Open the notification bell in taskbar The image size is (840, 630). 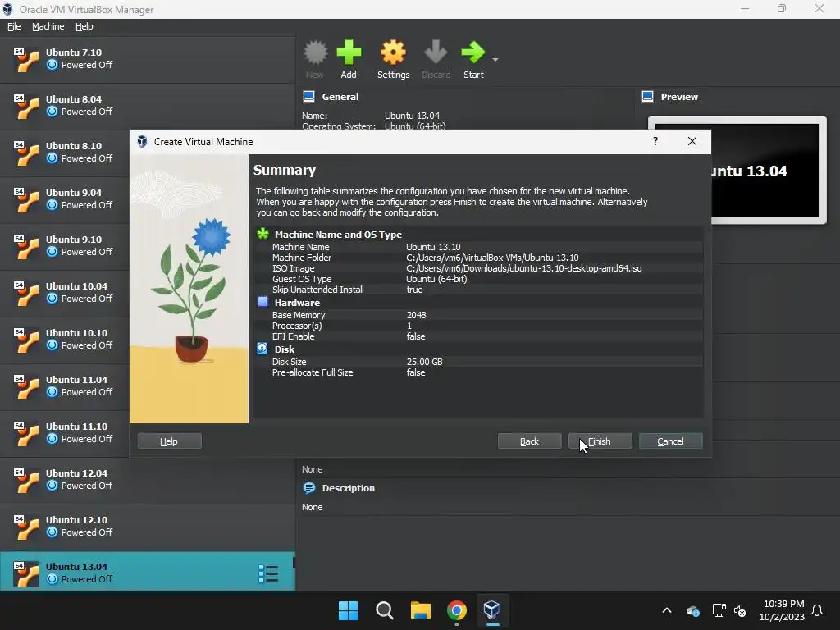click(818, 610)
